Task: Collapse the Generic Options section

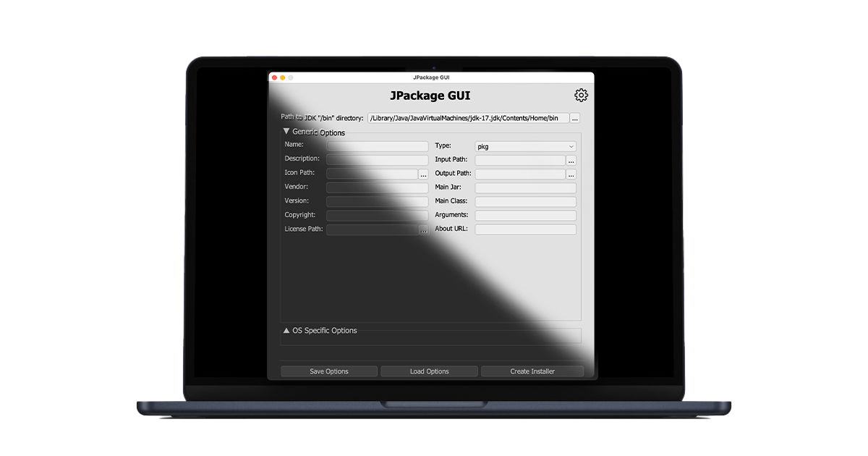Action: pos(286,132)
